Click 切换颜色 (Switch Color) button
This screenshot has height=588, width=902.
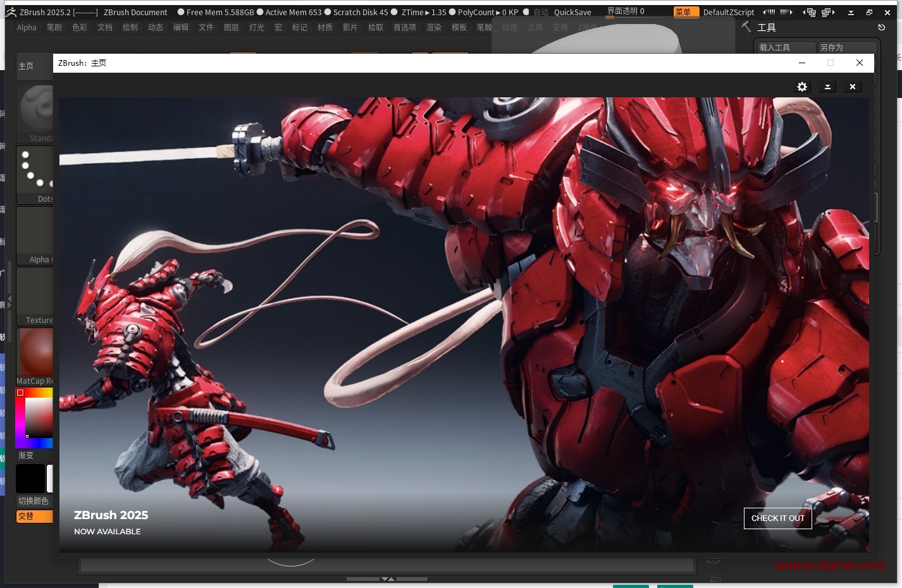(x=34, y=501)
